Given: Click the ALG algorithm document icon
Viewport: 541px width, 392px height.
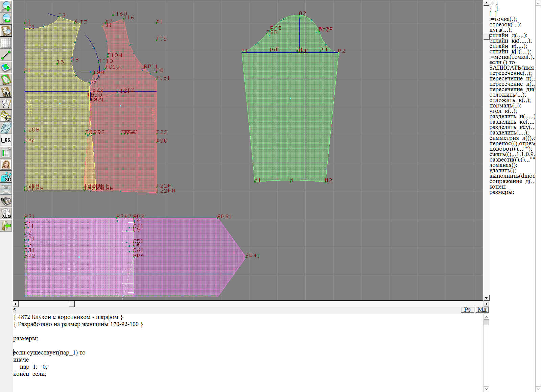Looking at the screenshot, I should pos(6,213).
